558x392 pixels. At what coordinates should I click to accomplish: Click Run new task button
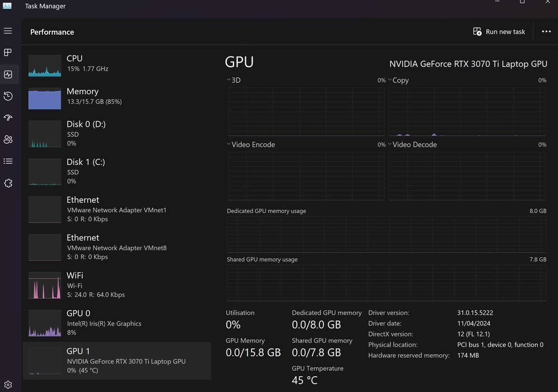(499, 32)
